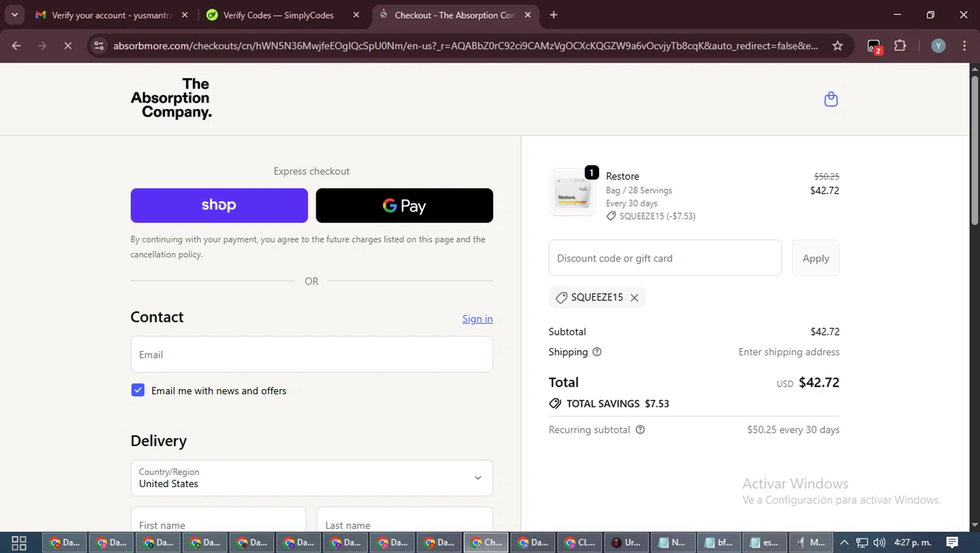Close the SimplyCodes tab
The height and width of the screenshot is (553, 980).
coord(356,15)
